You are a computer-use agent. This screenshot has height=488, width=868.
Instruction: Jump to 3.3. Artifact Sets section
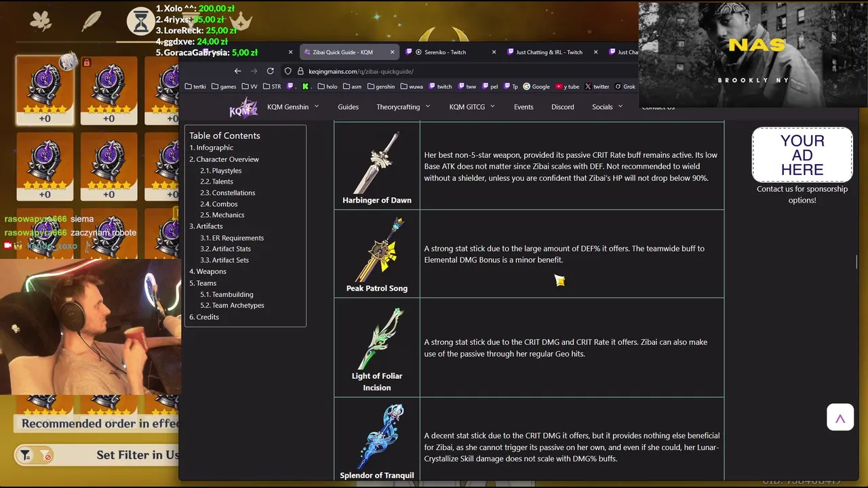[224, 260]
